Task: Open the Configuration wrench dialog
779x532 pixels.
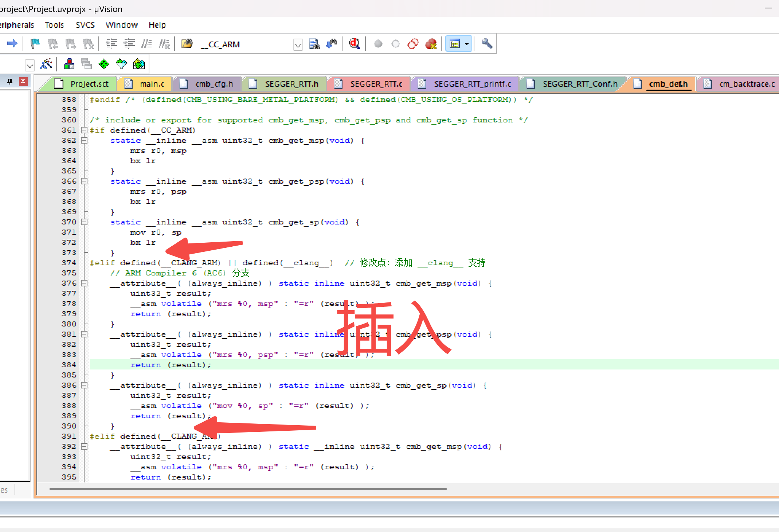Action: (486, 44)
